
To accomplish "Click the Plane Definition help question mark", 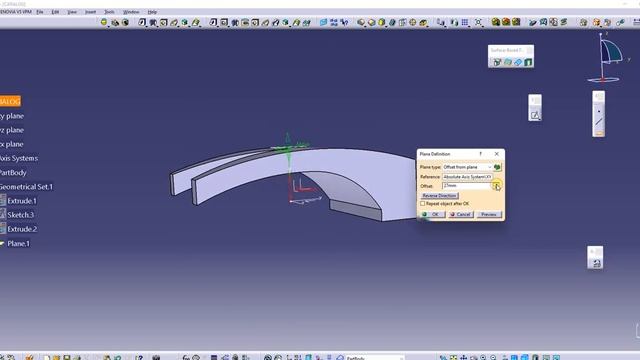I will point(480,154).
